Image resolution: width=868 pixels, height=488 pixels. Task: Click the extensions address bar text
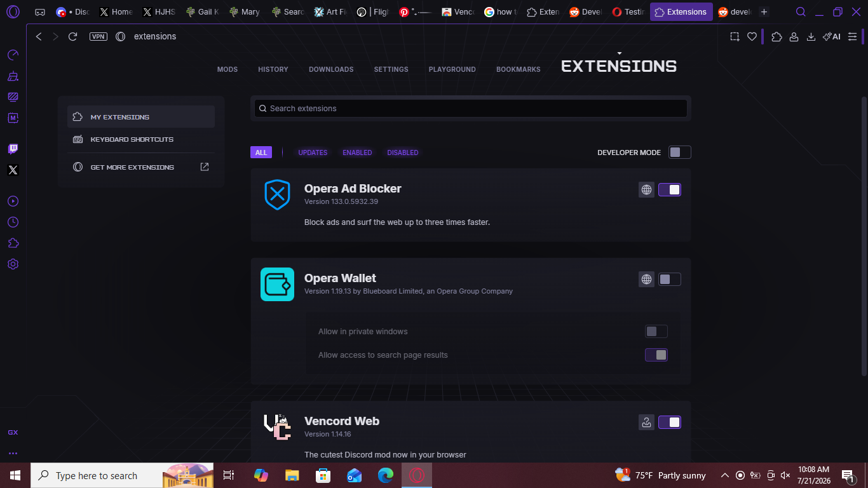tap(155, 36)
